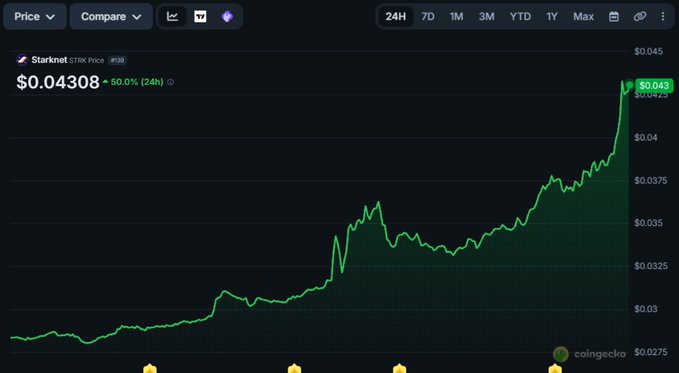The height and width of the screenshot is (373, 679).
Task: Click the $0.0275 axis label
Action: (650, 352)
